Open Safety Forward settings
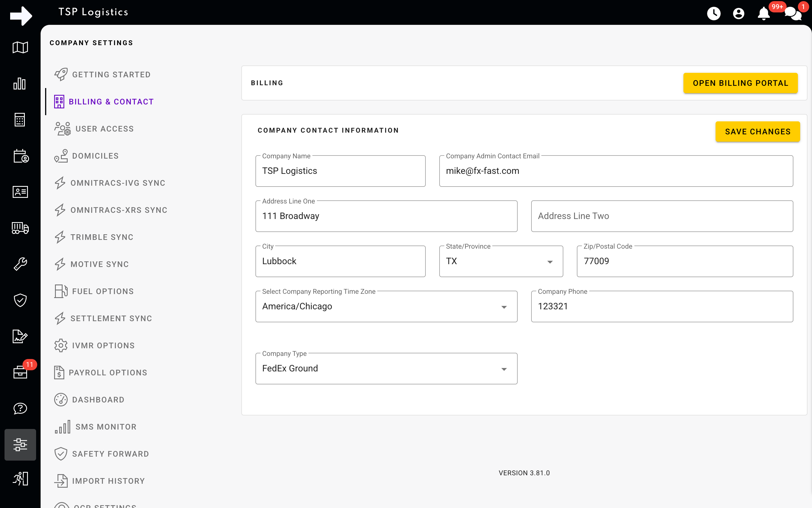Image resolution: width=812 pixels, height=508 pixels. [111, 454]
